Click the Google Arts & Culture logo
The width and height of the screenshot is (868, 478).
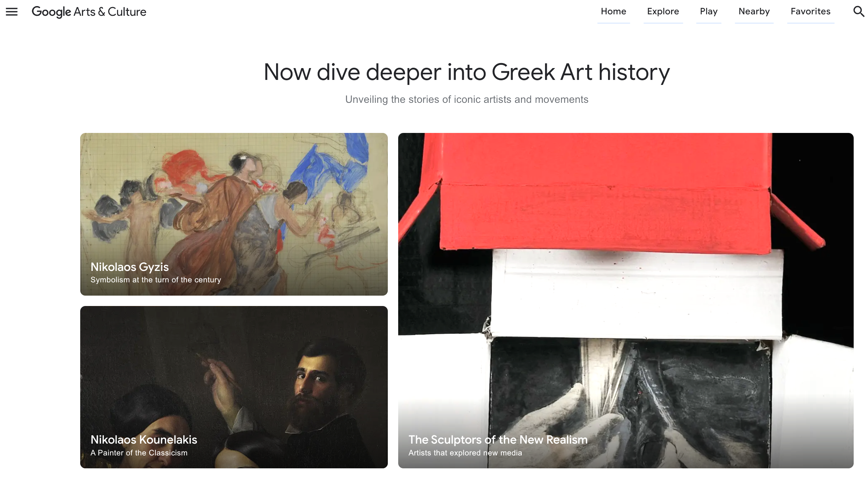click(x=89, y=12)
